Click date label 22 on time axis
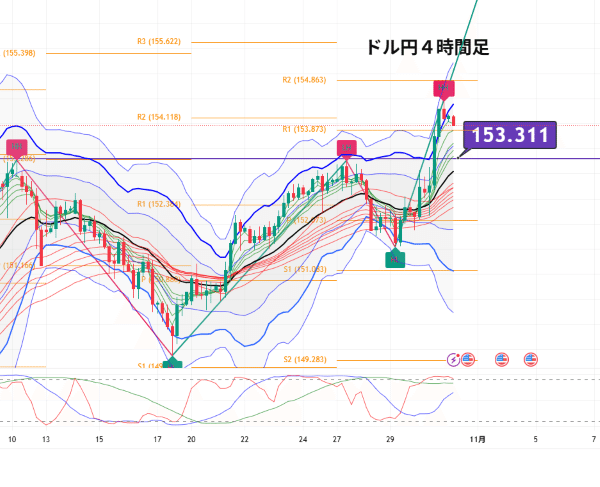Viewport: 600px width, 487px height. [245, 439]
